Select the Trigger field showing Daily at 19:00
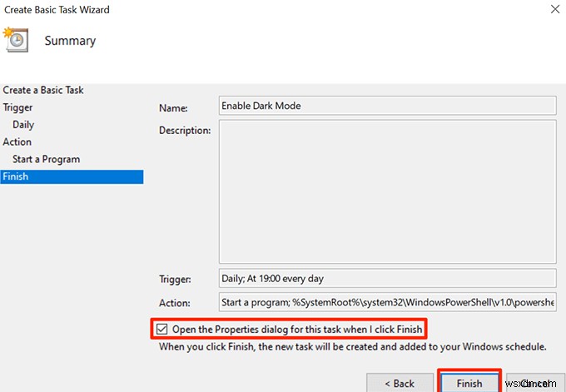566x392 pixels. (x=387, y=278)
